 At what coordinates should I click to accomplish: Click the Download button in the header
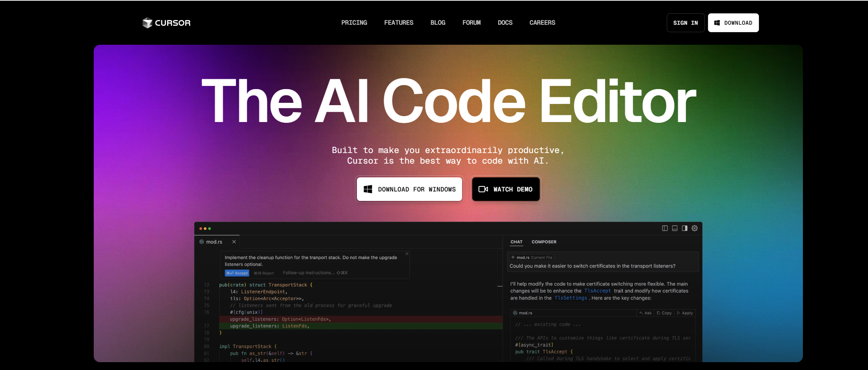tap(733, 23)
